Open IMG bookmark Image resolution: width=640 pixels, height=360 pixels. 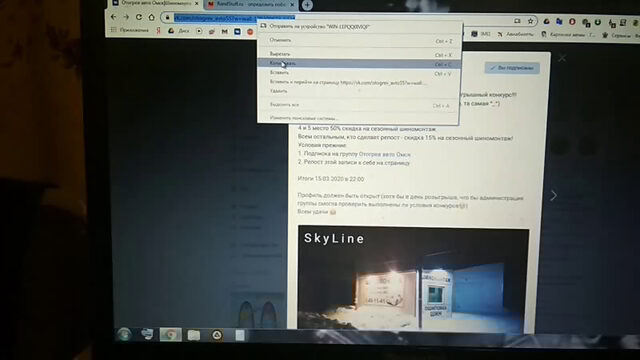(x=481, y=34)
